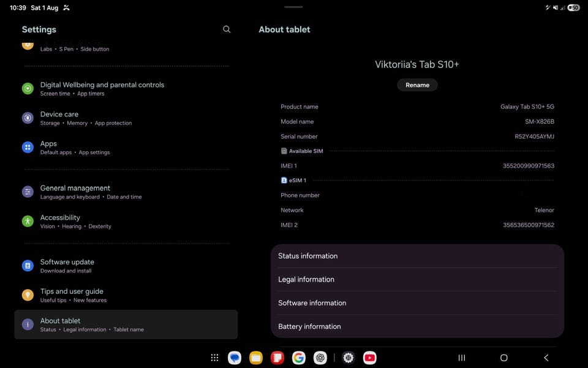Open Software information
This screenshot has width=588, height=368.
click(x=417, y=303)
